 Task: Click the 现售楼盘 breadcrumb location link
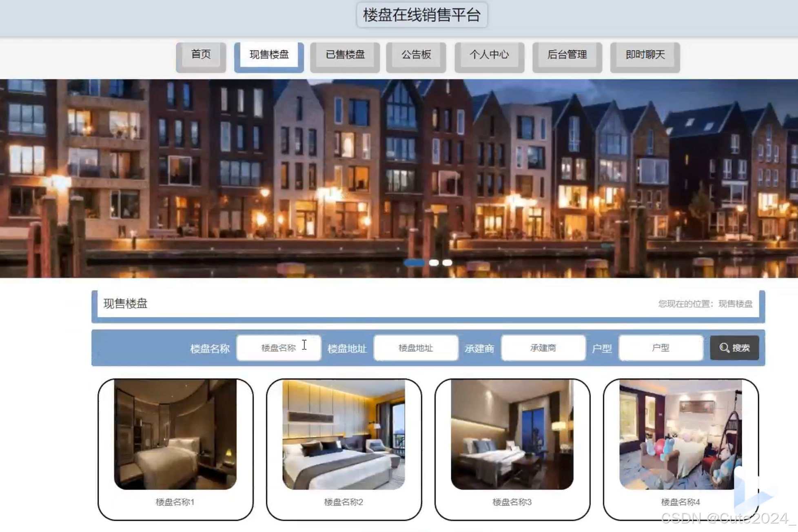click(735, 304)
